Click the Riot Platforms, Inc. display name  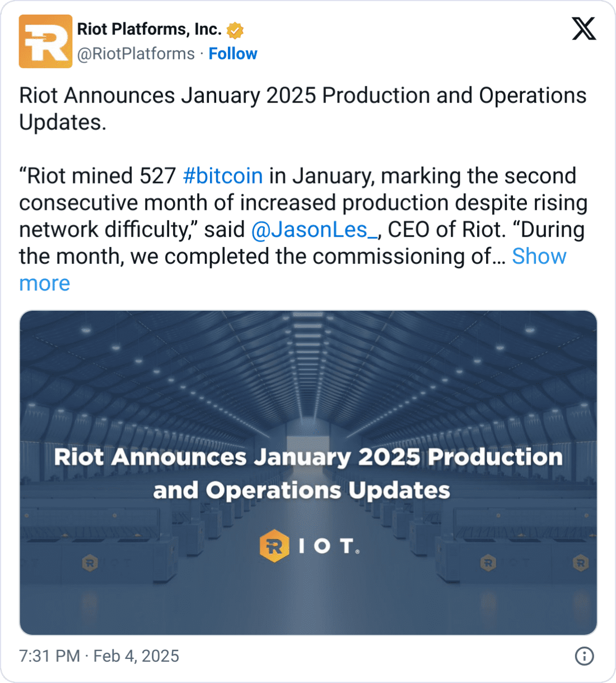tap(150, 29)
